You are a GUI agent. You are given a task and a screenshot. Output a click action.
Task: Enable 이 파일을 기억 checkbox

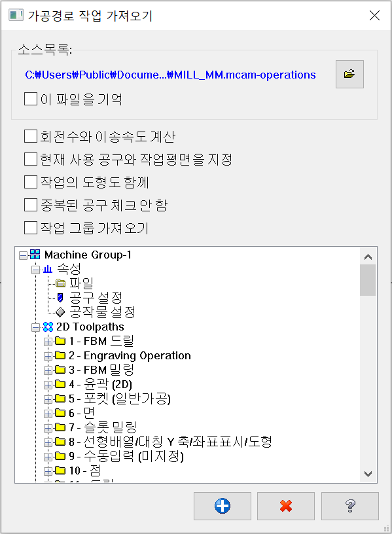(31, 99)
